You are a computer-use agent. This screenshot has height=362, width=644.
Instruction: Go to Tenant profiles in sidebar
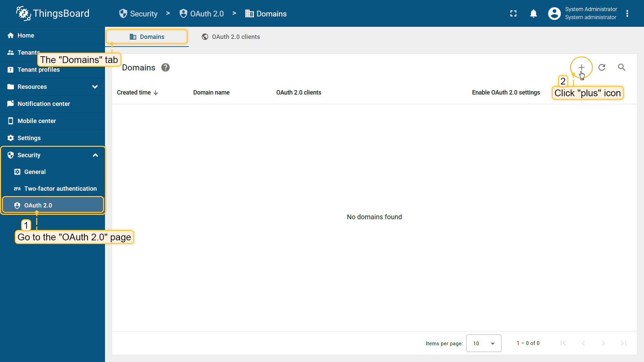[x=39, y=70]
